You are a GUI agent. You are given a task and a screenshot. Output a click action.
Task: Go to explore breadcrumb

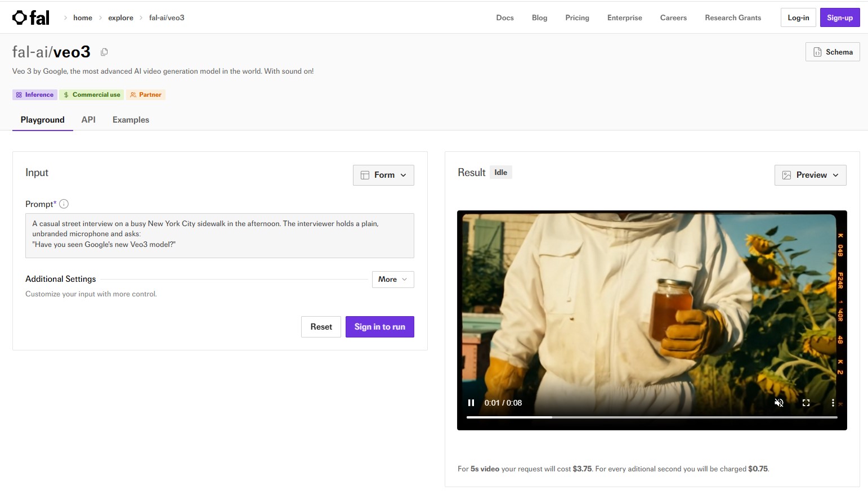(x=120, y=18)
